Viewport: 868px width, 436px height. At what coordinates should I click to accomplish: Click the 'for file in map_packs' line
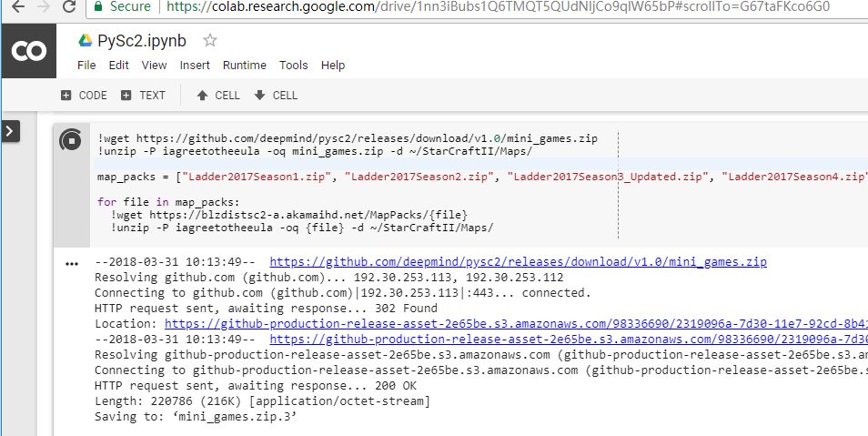pos(168,202)
